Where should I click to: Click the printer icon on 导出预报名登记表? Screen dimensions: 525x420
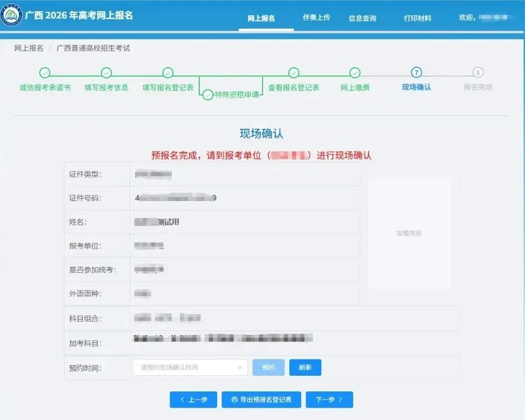click(x=235, y=400)
